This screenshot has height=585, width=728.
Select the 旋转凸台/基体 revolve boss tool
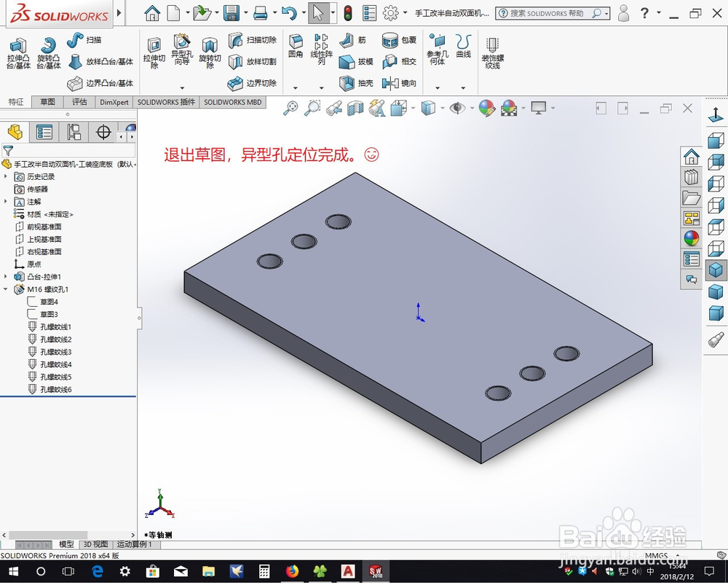tap(48, 53)
